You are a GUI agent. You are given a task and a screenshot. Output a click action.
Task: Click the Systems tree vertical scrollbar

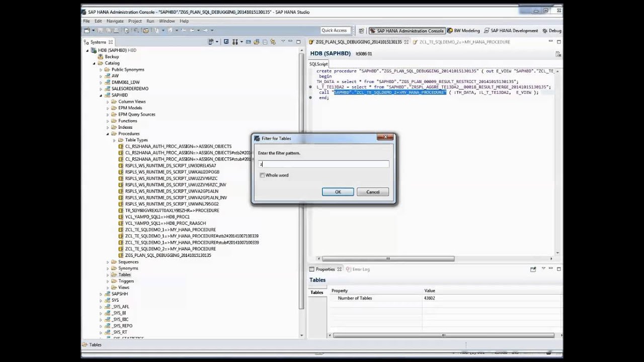[x=301, y=181]
